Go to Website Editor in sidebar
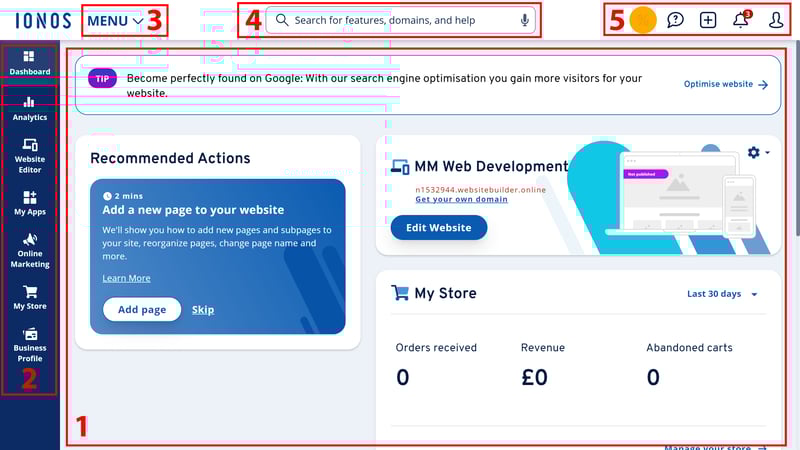 point(30,156)
